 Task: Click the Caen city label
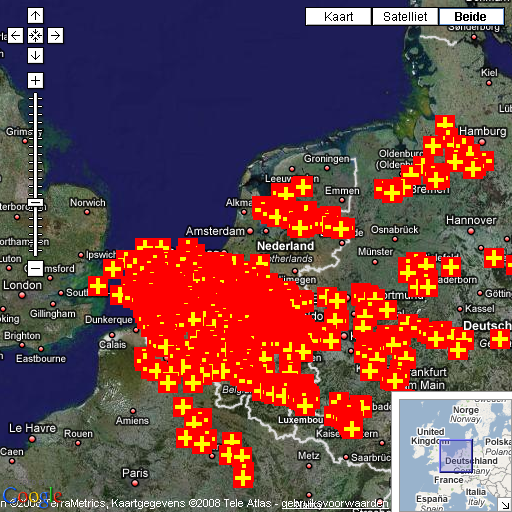[12, 452]
